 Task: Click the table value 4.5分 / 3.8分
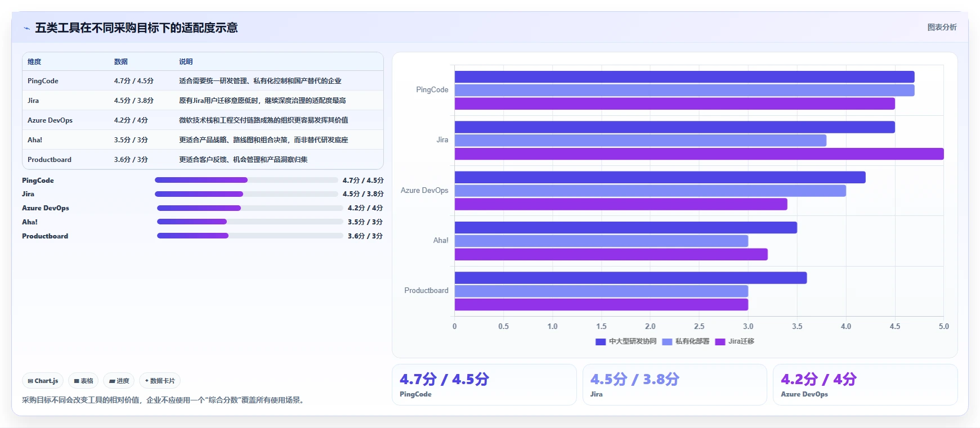coord(134,100)
